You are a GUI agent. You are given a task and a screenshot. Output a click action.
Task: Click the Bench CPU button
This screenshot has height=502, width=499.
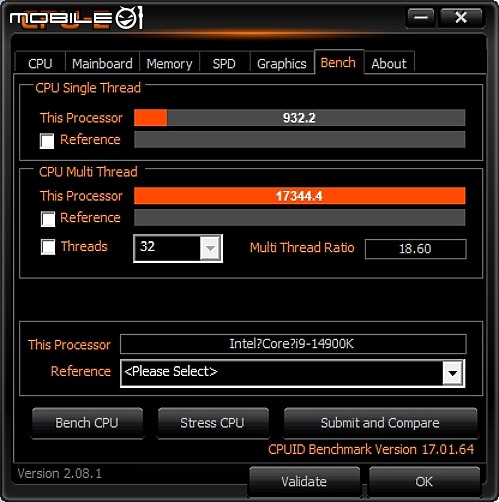click(x=87, y=423)
